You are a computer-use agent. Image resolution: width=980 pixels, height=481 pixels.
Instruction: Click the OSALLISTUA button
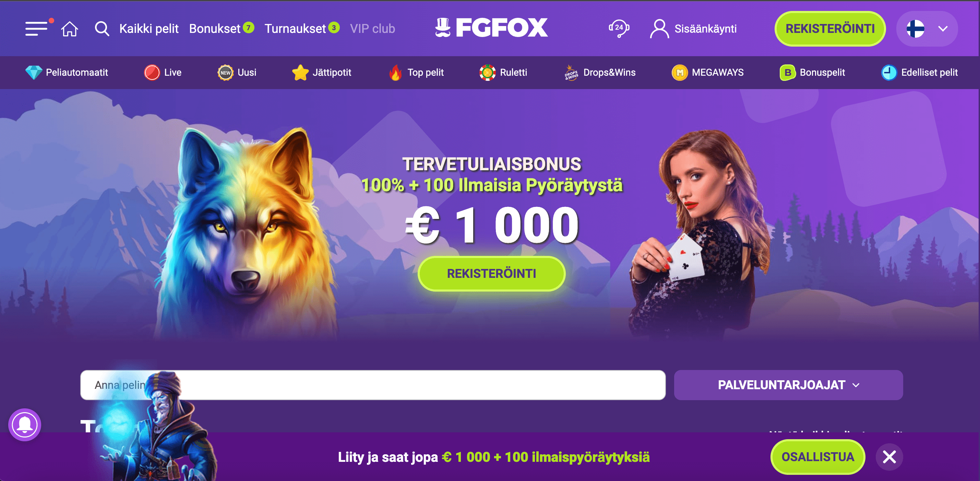pos(817,456)
